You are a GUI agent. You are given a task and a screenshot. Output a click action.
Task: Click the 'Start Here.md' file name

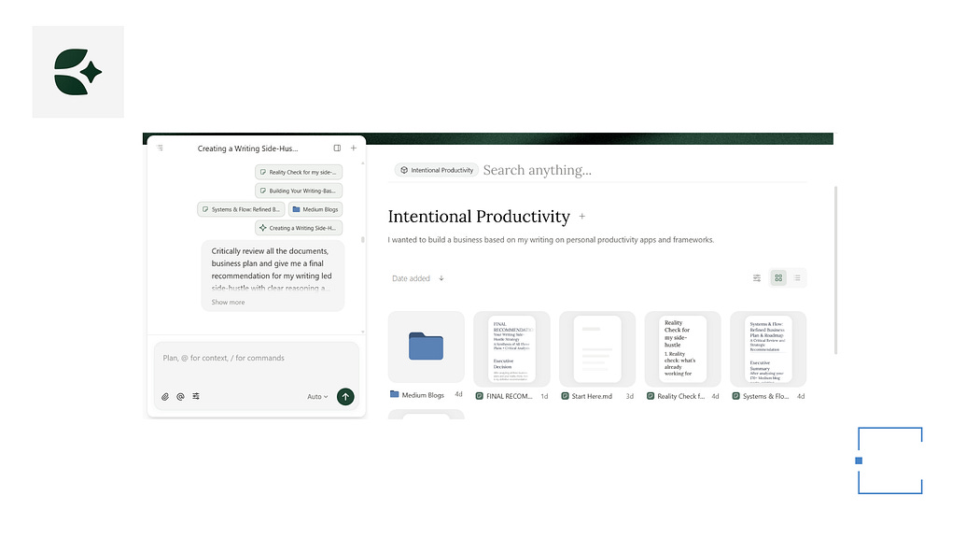coord(592,396)
